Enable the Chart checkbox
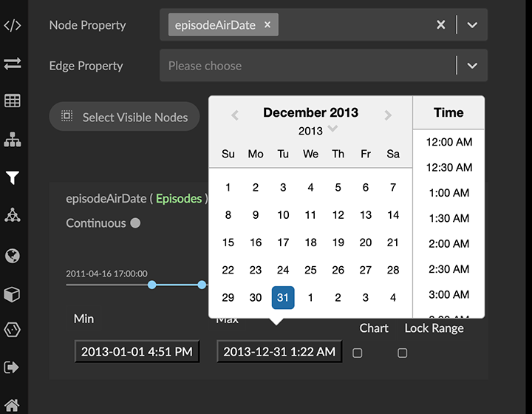The width and height of the screenshot is (532, 414). pos(358,353)
